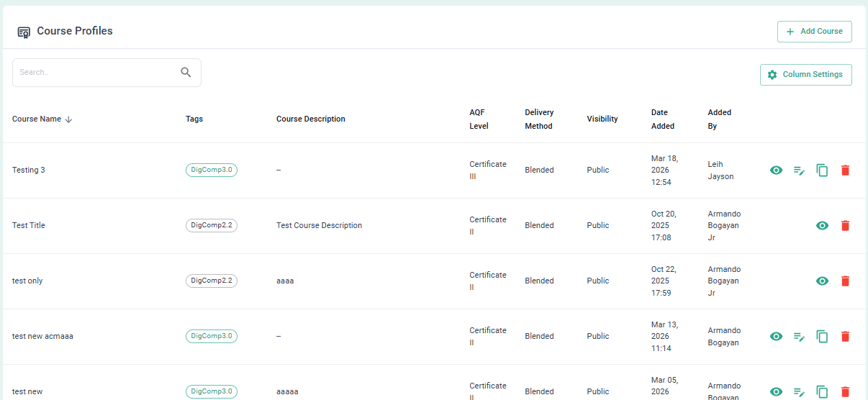View the aaaaa description course row (eye icon)

click(x=776, y=392)
